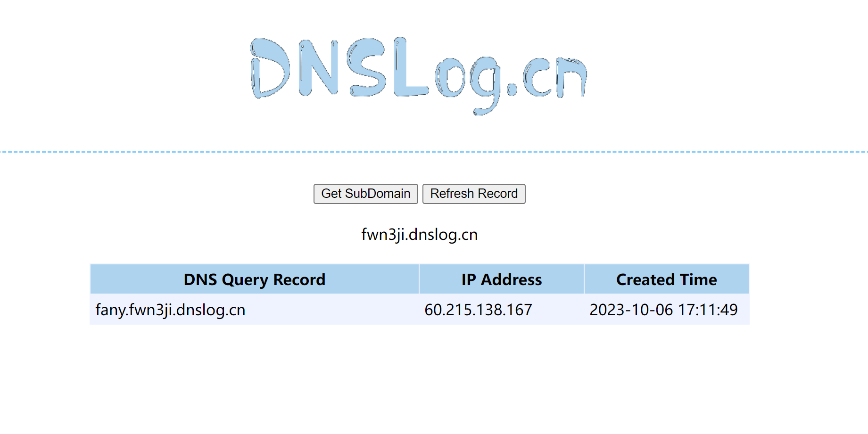Screen dimensions: 868x434
Task: Click the blank area below the records table
Action: tap(419, 377)
